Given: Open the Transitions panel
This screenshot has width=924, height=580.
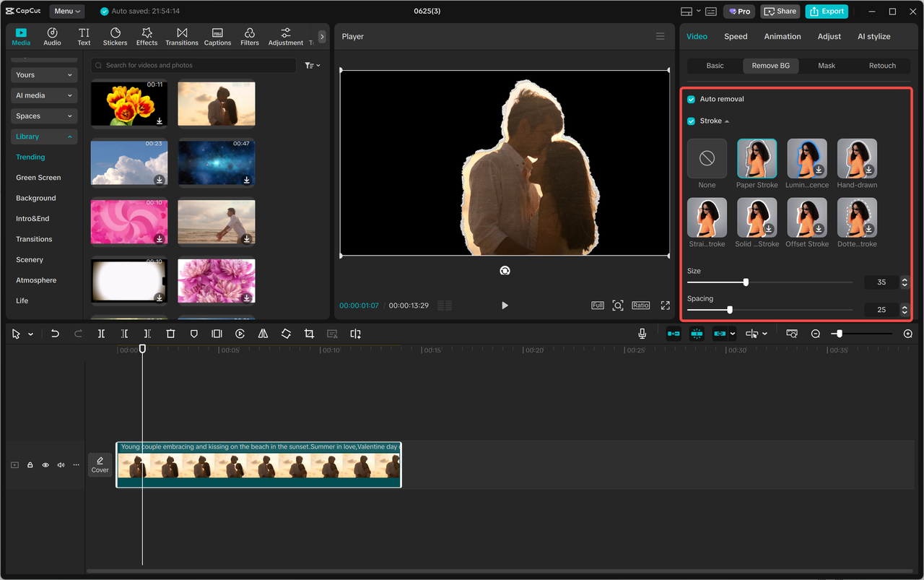Looking at the screenshot, I should pos(182,37).
